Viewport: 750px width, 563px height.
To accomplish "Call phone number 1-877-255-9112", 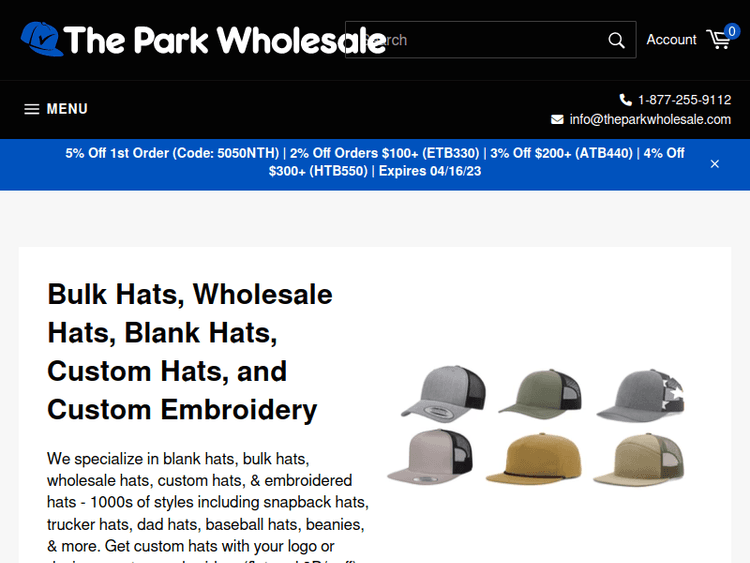I will pyautogui.click(x=684, y=99).
